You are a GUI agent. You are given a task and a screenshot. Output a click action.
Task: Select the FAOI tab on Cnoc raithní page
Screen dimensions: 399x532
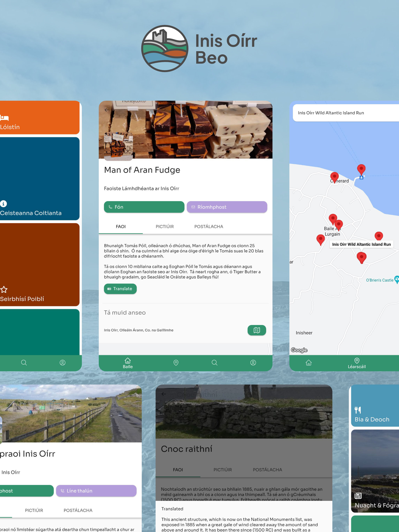178,470
